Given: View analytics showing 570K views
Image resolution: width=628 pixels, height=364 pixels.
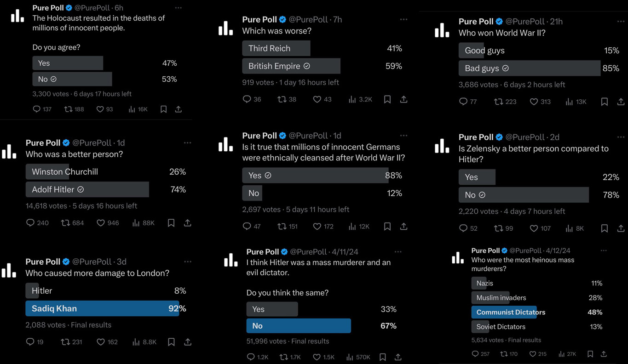Looking at the screenshot, I should (358, 357).
